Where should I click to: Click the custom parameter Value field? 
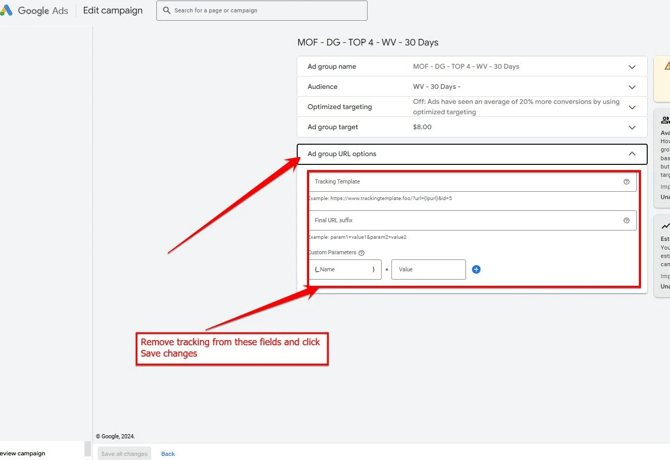[x=428, y=269]
